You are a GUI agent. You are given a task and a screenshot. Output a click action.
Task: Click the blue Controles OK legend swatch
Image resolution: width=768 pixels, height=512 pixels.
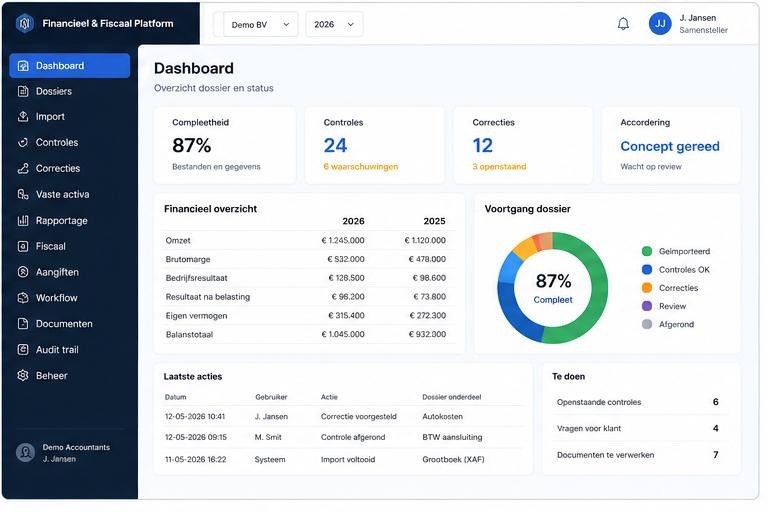[647, 269]
